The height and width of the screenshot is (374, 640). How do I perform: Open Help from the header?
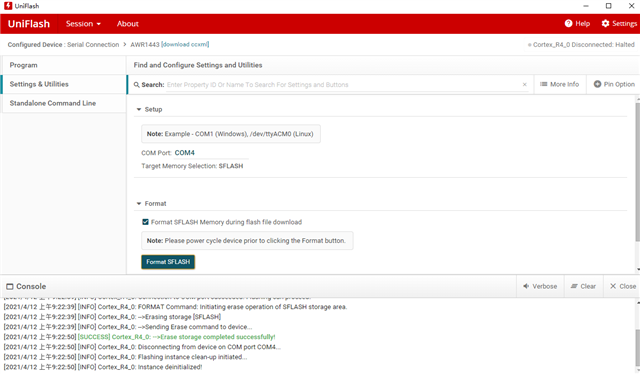[577, 23]
